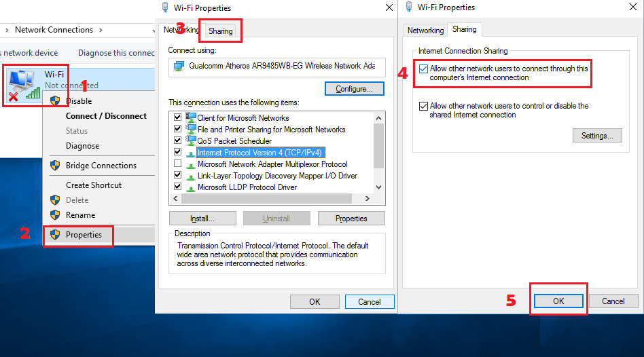This screenshot has height=357, width=644.
Task: Toggle Link-Layer Topology Discovery Mapper I/O Driver checkbox
Action: 177,175
